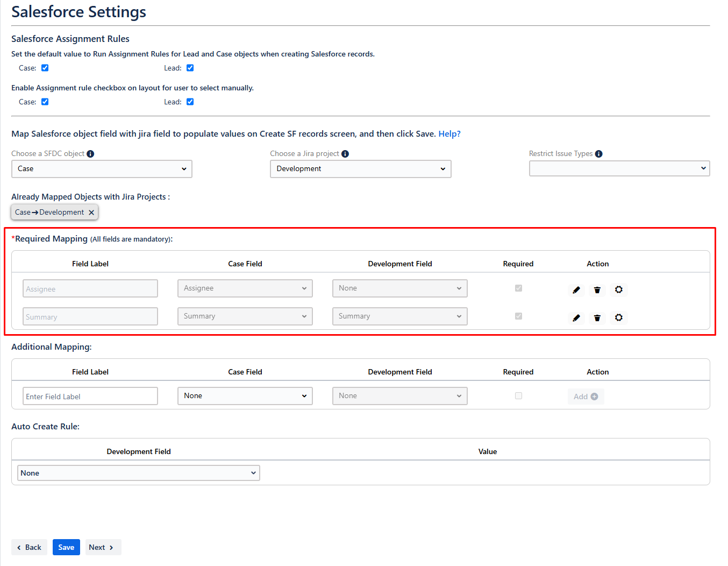Toggle Case checkbox under Run Assignment Rules default
The height and width of the screenshot is (566, 728).
tap(45, 68)
